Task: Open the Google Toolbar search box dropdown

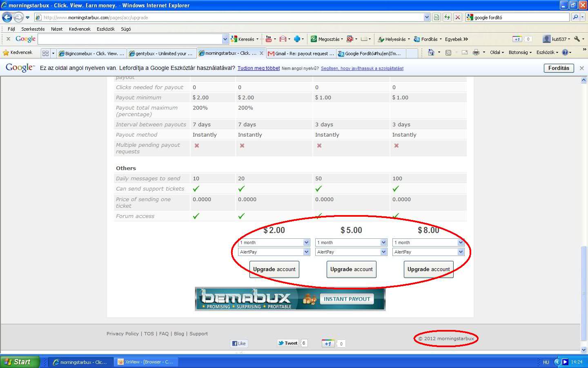Action: click(x=225, y=39)
